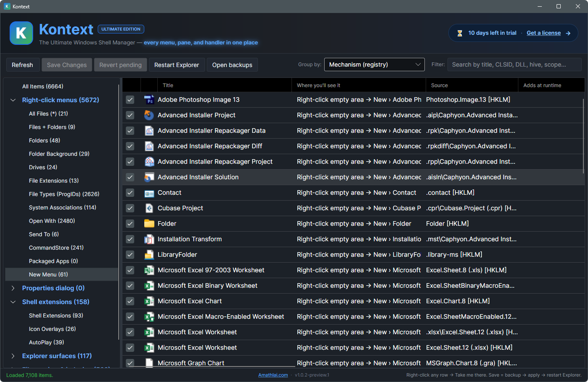Toggle the Folder row checkbox
The width and height of the screenshot is (588, 382).
(x=130, y=224)
